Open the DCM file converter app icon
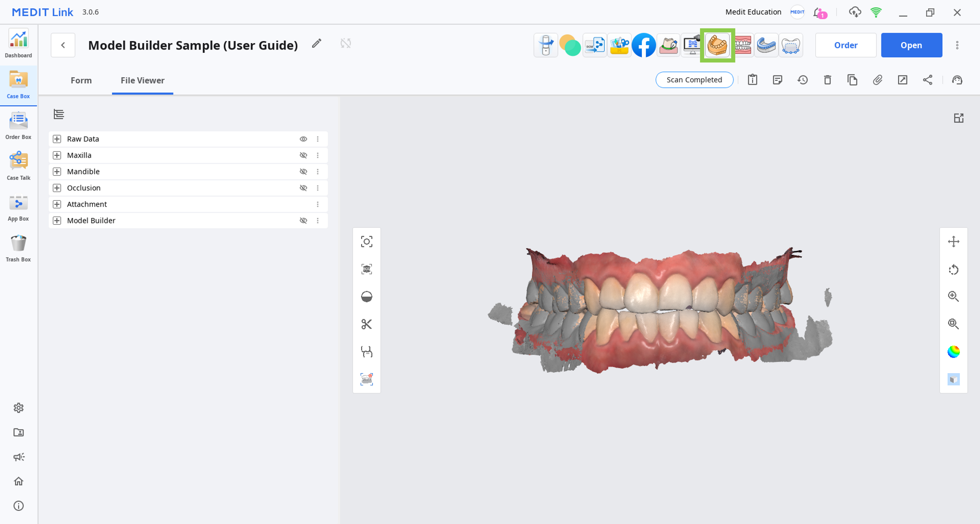The image size is (980, 524). click(595, 45)
